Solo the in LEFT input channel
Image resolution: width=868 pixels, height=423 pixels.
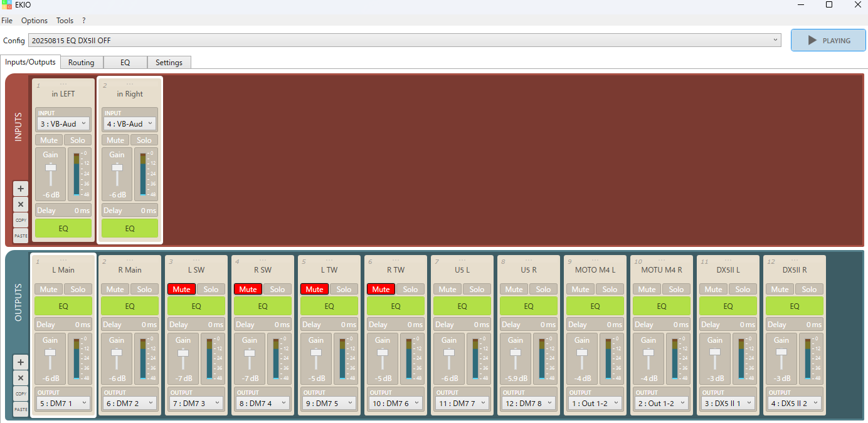(78, 140)
